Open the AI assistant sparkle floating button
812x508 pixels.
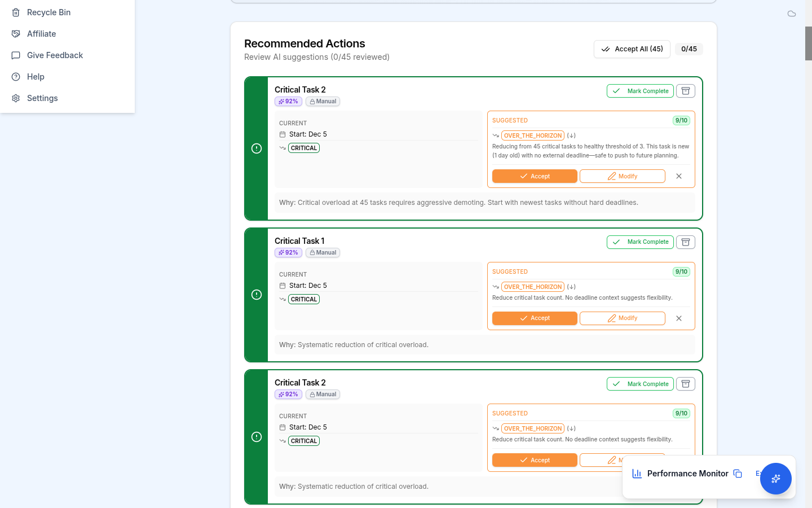(x=775, y=479)
